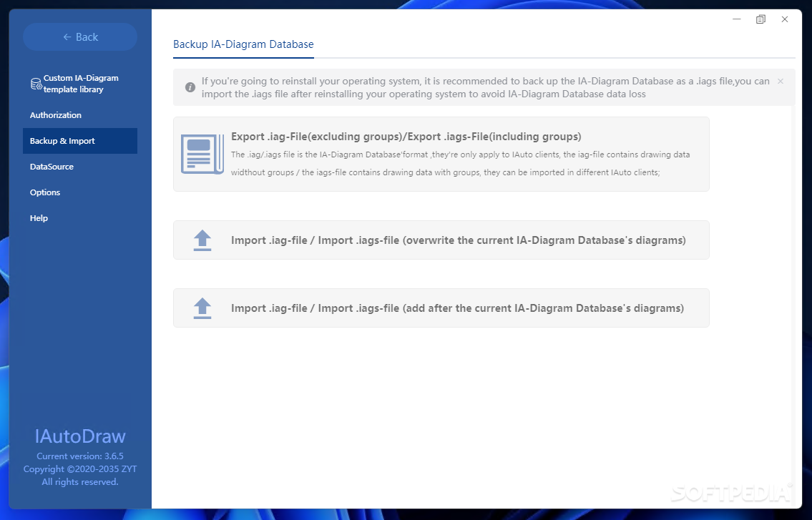Click the export document icon
The height and width of the screenshot is (520, 812).
202,154
